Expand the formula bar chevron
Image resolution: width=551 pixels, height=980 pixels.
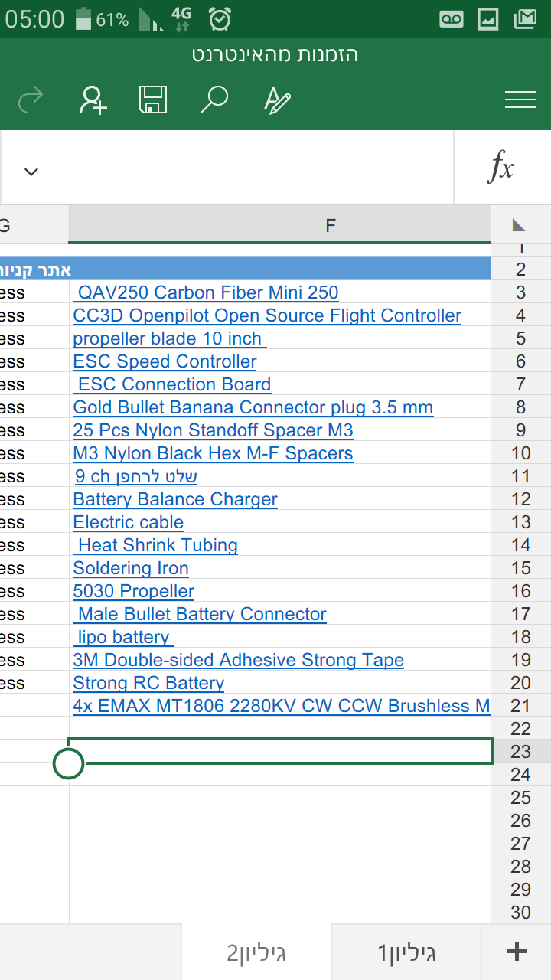tap(31, 171)
